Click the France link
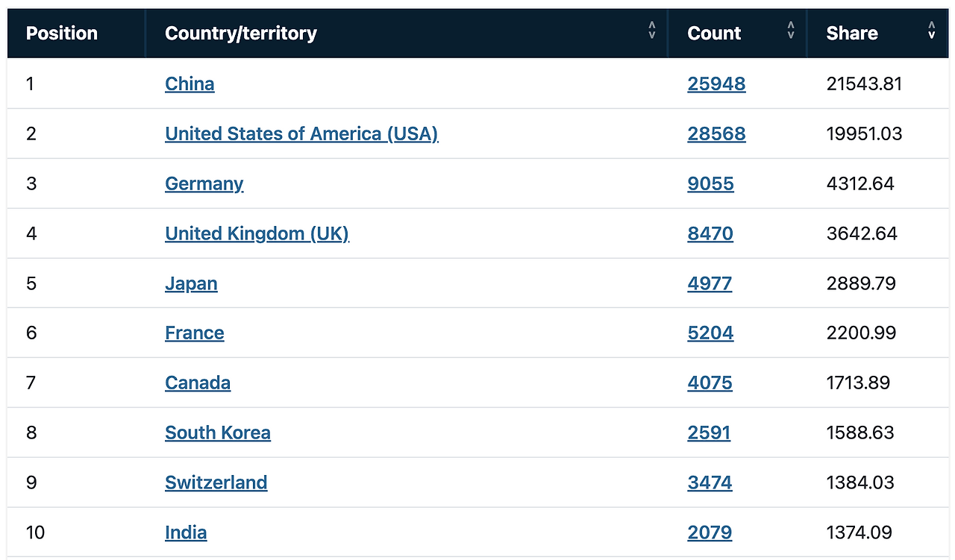 [x=195, y=333]
